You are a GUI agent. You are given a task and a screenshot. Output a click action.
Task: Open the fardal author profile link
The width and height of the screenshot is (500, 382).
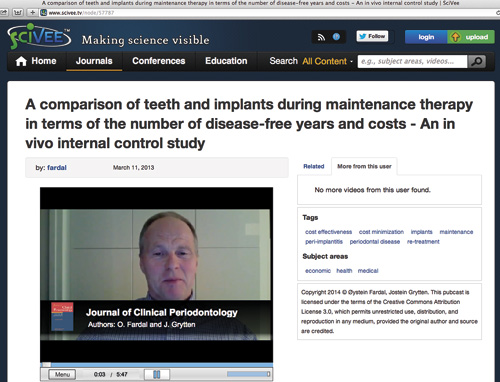[57, 168]
